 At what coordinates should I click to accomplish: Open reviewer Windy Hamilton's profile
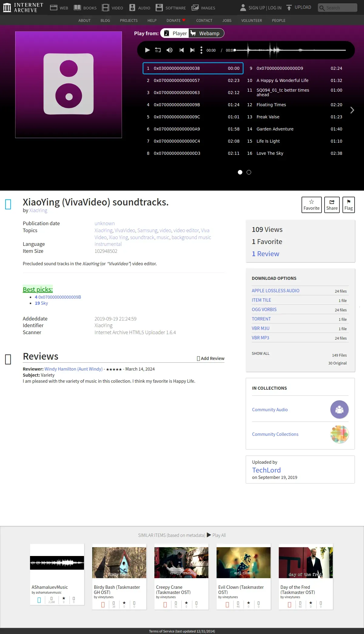73,369
